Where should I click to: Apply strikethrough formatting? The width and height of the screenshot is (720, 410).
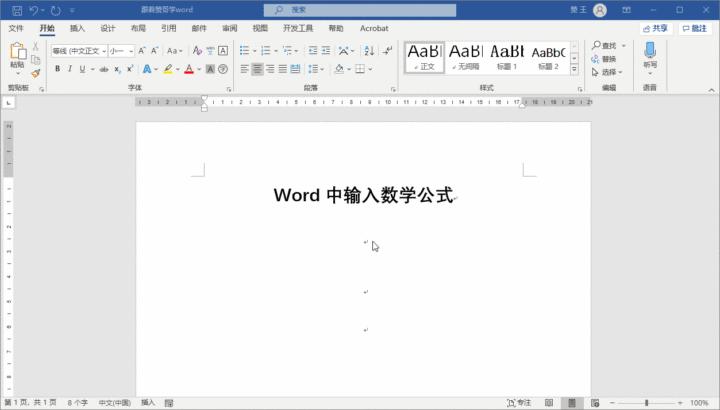(104, 69)
